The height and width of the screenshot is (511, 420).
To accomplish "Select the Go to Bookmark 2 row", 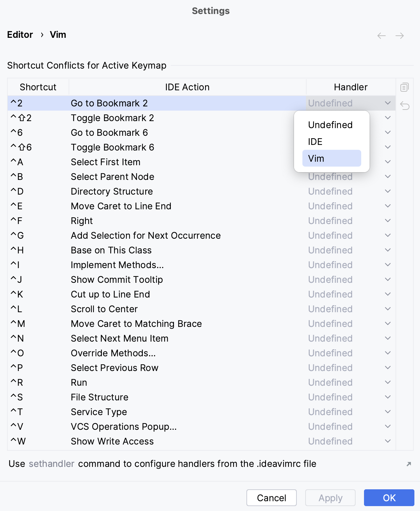I will point(140,103).
